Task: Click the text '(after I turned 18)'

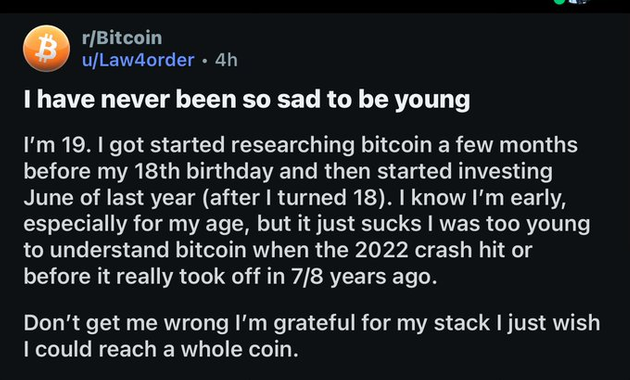Action: (295, 198)
